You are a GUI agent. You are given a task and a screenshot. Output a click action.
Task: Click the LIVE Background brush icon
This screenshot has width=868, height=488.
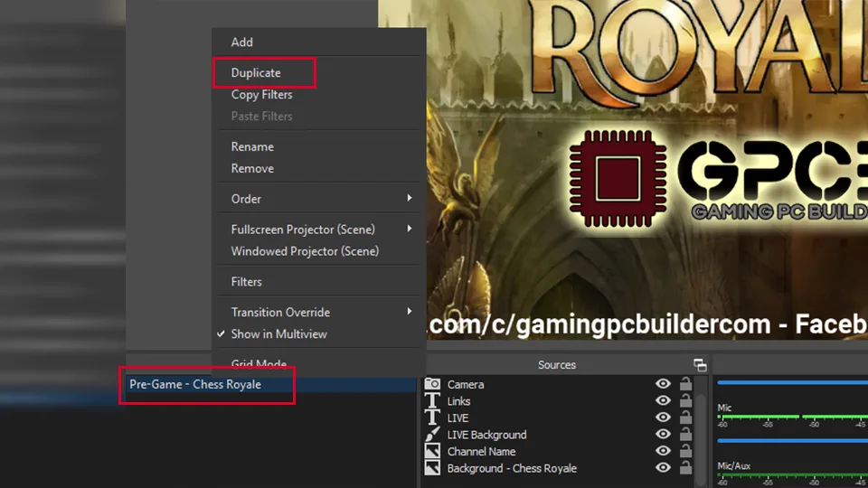[x=432, y=435]
